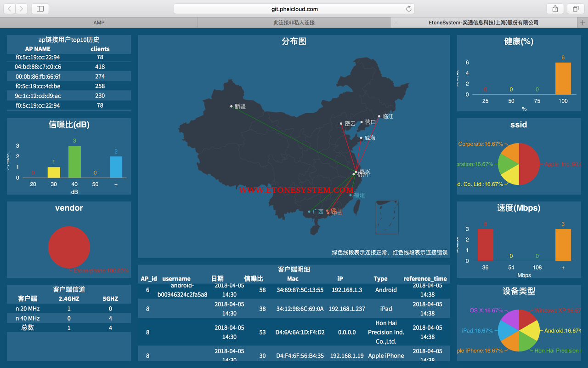Switch to 此连接非私人连接 tab
588x368 pixels.
(294, 23)
